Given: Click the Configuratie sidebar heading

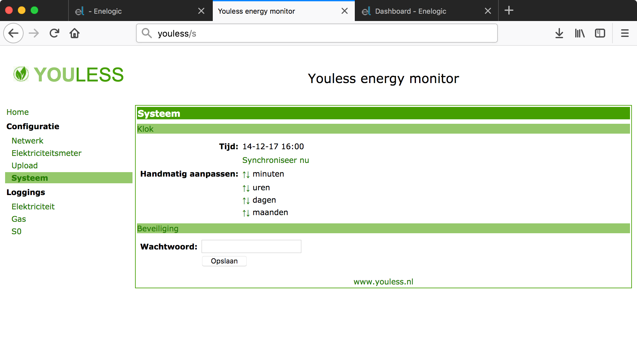Looking at the screenshot, I should click(x=33, y=126).
